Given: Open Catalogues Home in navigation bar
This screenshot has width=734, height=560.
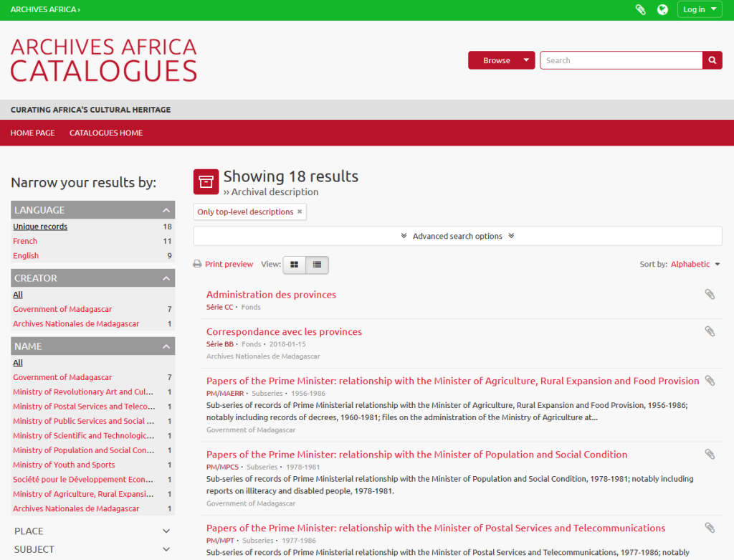Looking at the screenshot, I should pos(106,133).
